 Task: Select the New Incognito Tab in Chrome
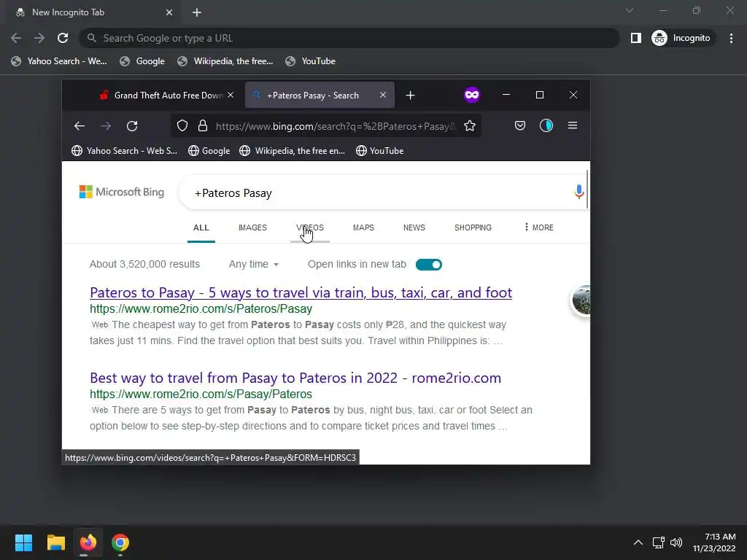click(90, 12)
